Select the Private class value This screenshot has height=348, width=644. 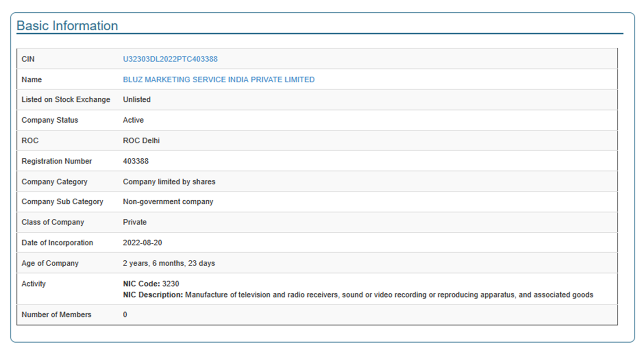click(x=135, y=222)
